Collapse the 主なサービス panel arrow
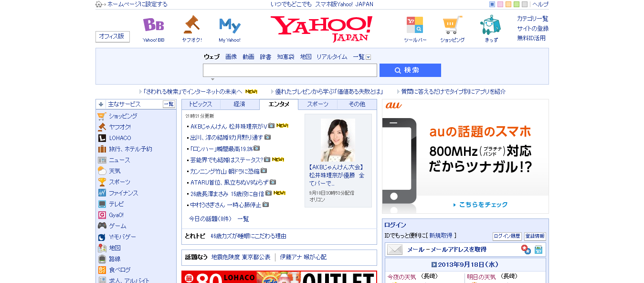 point(101,104)
